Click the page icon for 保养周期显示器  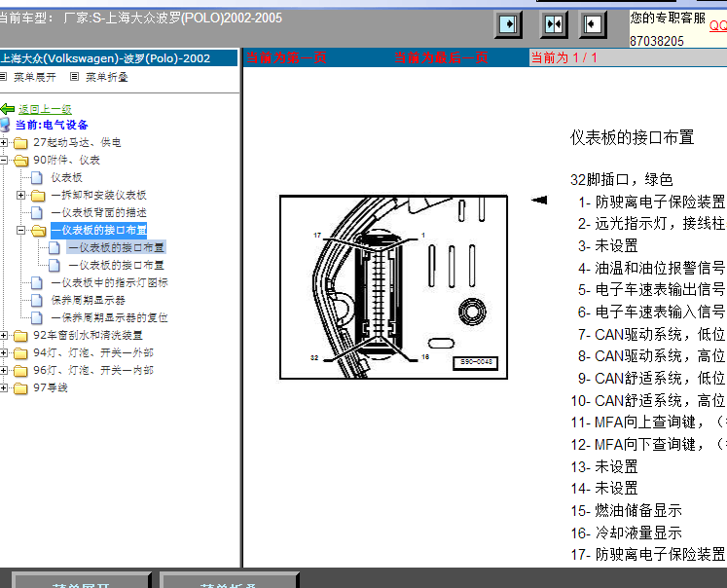tap(37, 301)
